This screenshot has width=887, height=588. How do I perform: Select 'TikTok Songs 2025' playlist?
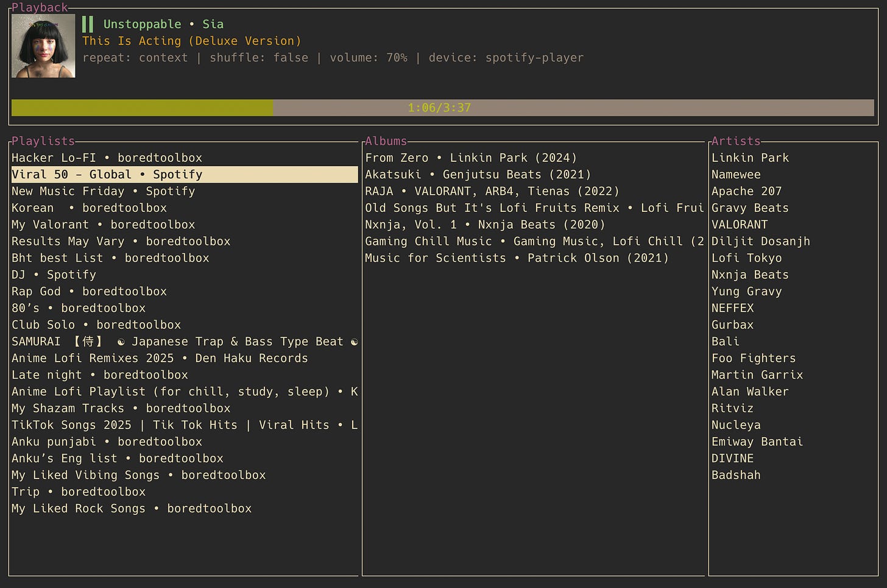pyautogui.click(x=185, y=425)
